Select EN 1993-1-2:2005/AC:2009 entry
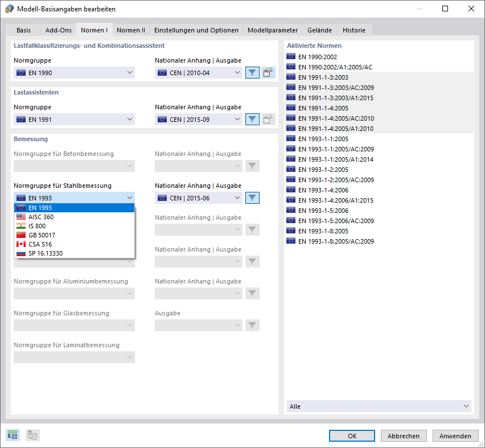This screenshot has height=448, width=485. click(379, 179)
